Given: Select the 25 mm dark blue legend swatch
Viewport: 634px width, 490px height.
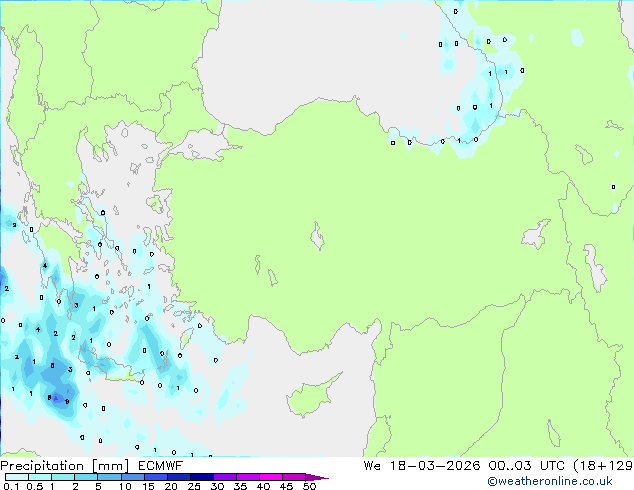Looking at the screenshot, I should coord(202,477).
